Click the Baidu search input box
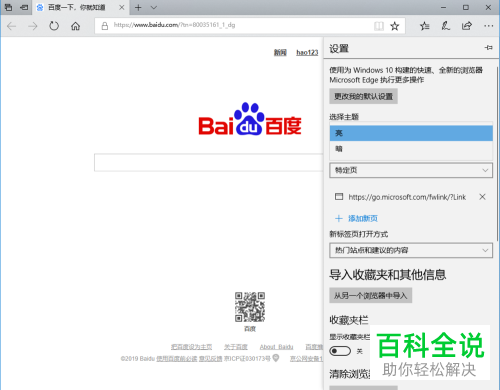 click(x=209, y=163)
